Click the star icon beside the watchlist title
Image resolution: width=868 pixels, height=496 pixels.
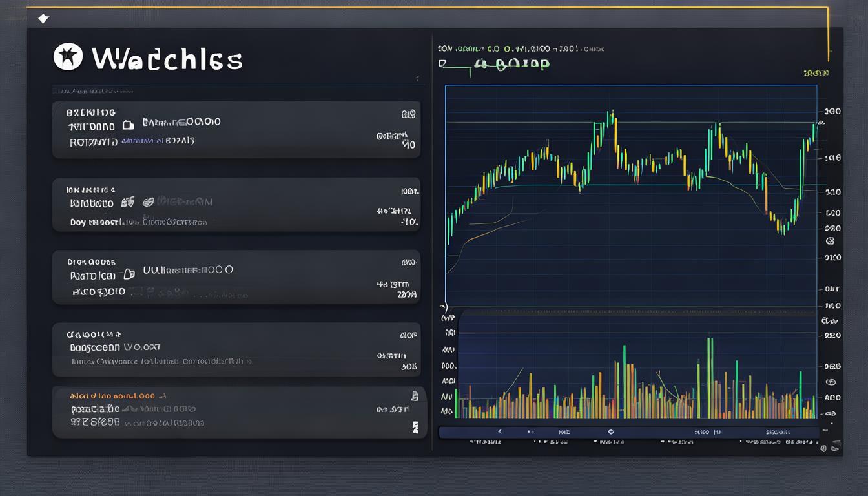68,57
